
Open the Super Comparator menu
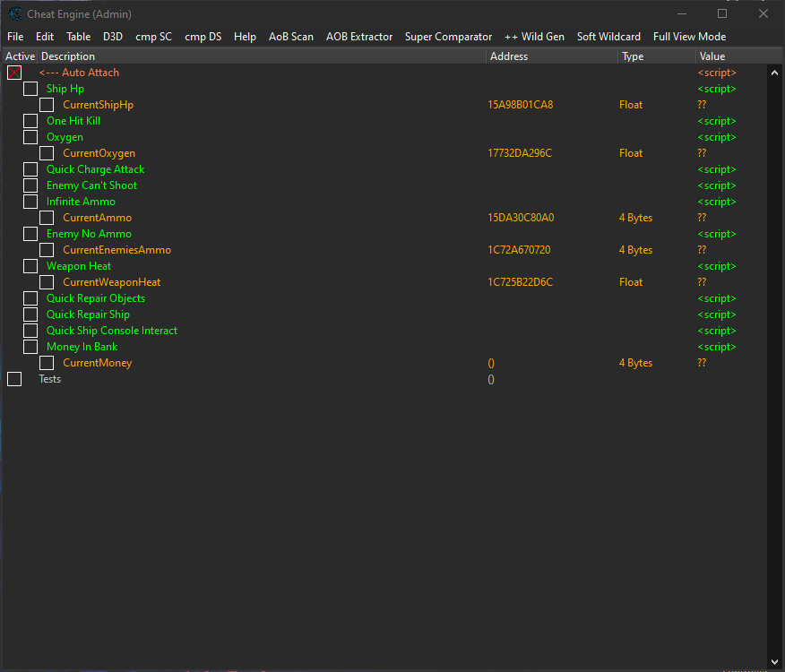(x=449, y=37)
